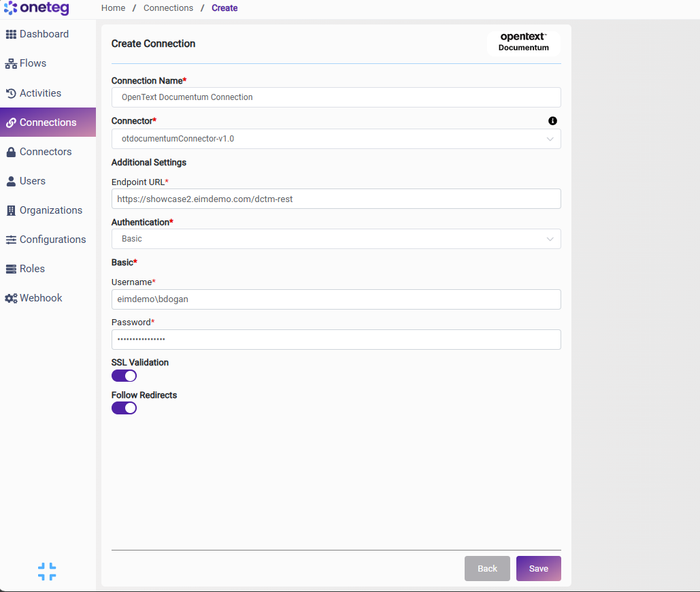Open Users in the sidebar
Viewport: 700px width, 592px height.
pos(48,181)
